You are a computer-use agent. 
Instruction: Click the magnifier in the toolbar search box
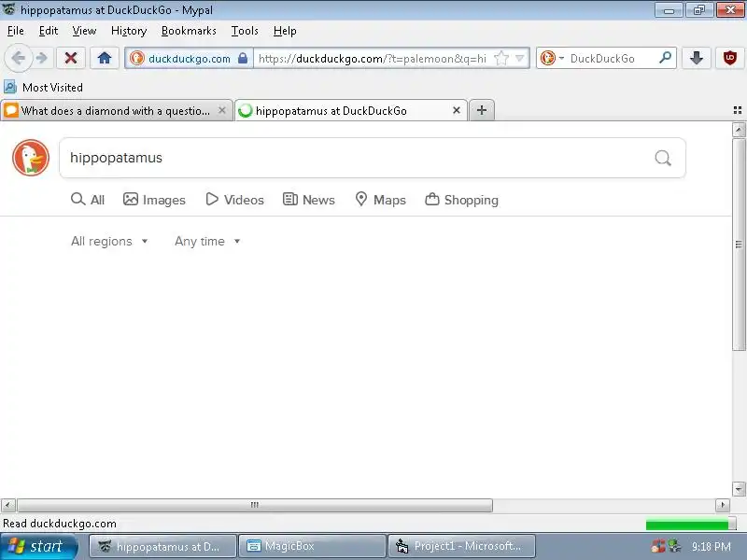(665, 58)
